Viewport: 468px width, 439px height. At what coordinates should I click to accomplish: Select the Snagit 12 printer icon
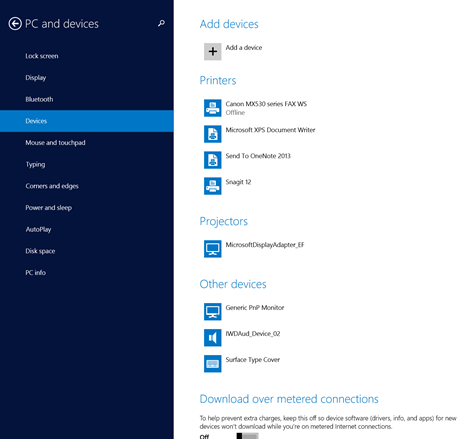pos(213,186)
